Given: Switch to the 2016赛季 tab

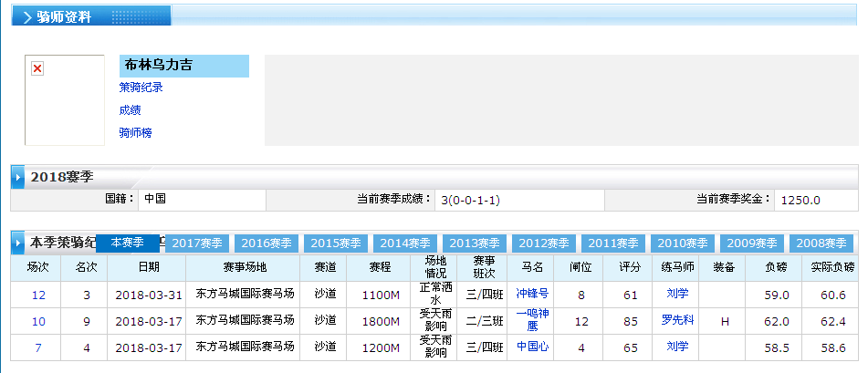Looking at the screenshot, I should (267, 243).
